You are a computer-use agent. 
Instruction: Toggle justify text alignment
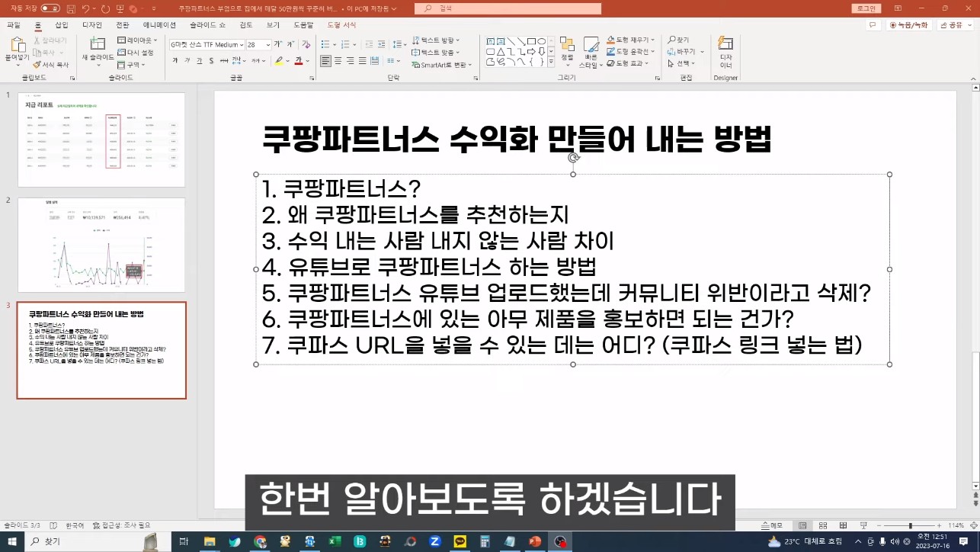tap(363, 60)
